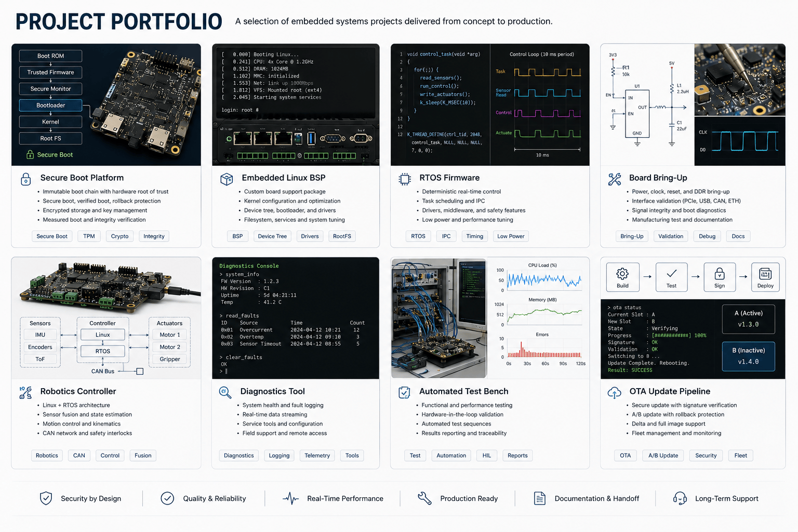Select the A (Active) v1.3.0 slot
Screen dimensions: 798x532
749,319
